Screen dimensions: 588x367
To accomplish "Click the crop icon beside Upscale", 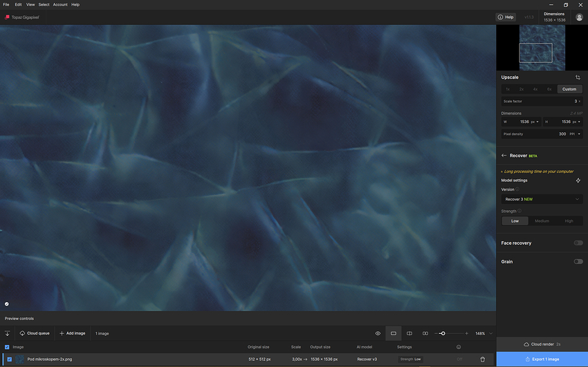I will click(578, 77).
